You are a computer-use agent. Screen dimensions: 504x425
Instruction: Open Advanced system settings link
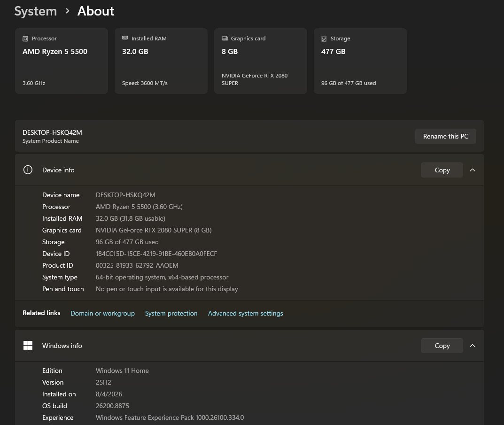246,313
